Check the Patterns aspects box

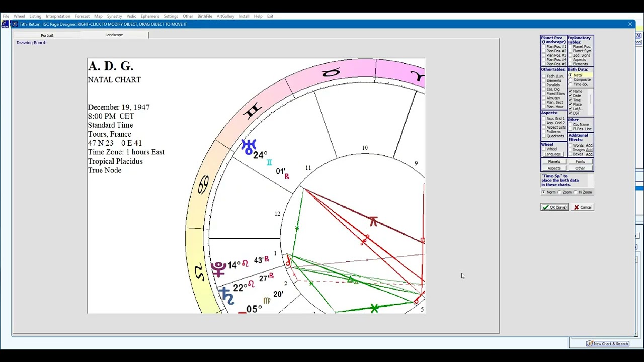[544, 132]
